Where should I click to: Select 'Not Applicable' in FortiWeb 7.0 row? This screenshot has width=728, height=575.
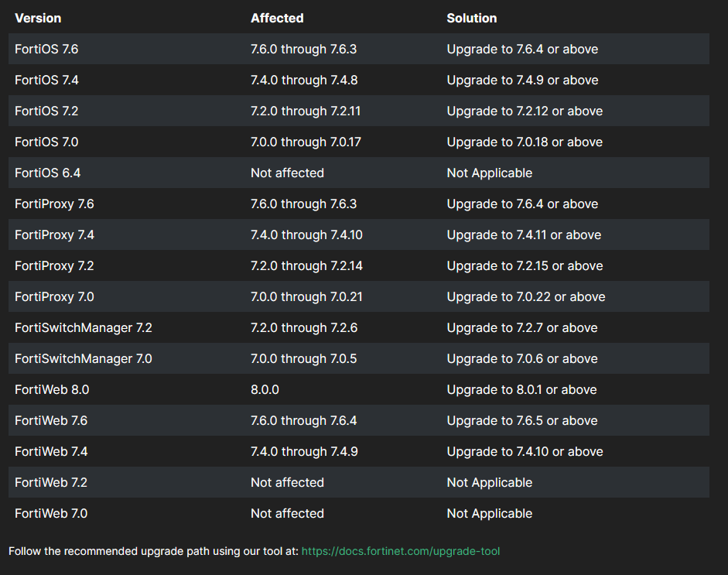489,513
